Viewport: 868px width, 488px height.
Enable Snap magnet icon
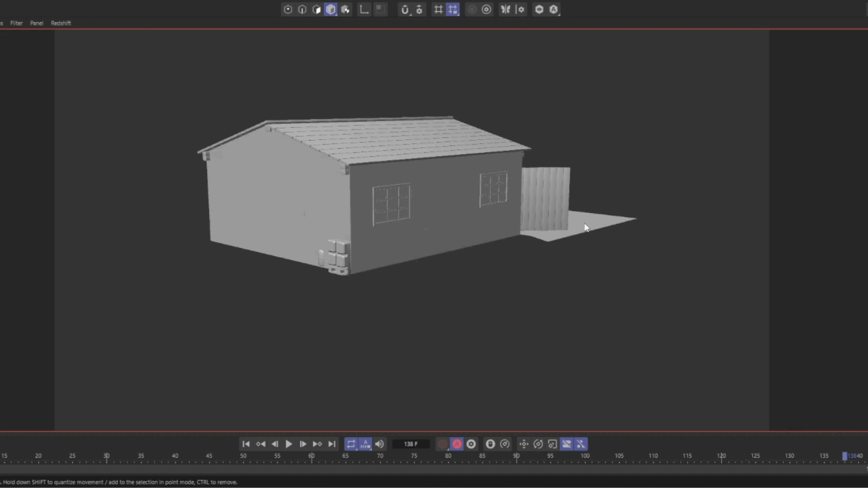[x=405, y=9]
